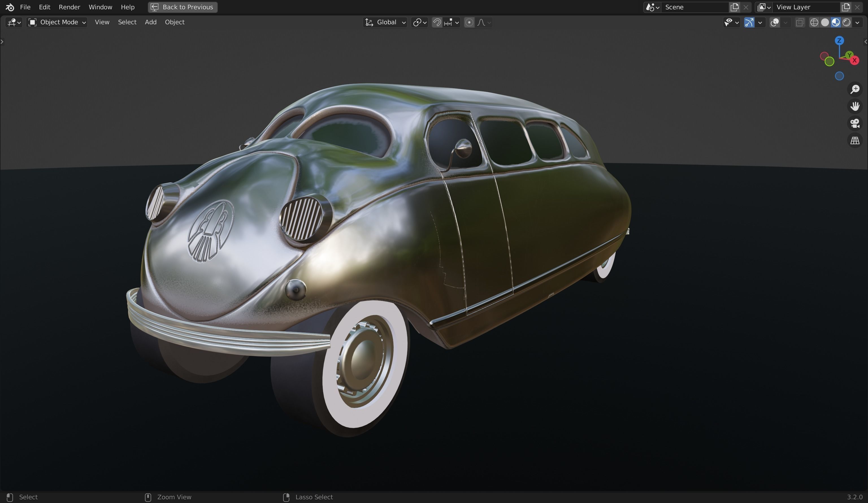The height and width of the screenshot is (503, 868).
Task: Click the red X axis gizmo handle
Action: coord(854,60)
